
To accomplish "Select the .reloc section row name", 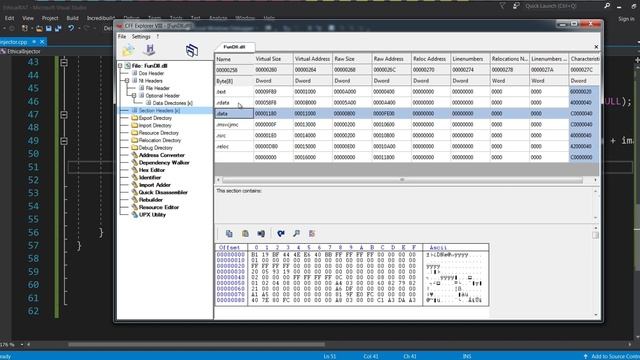I will (x=234, y=147).
